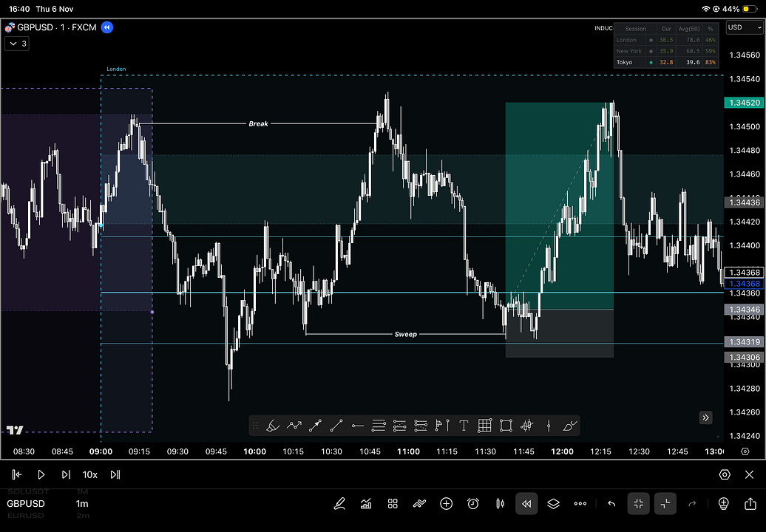Open the drawing pen tools
Viewport: 766px width, 532px height.
(x=339, y=504)
